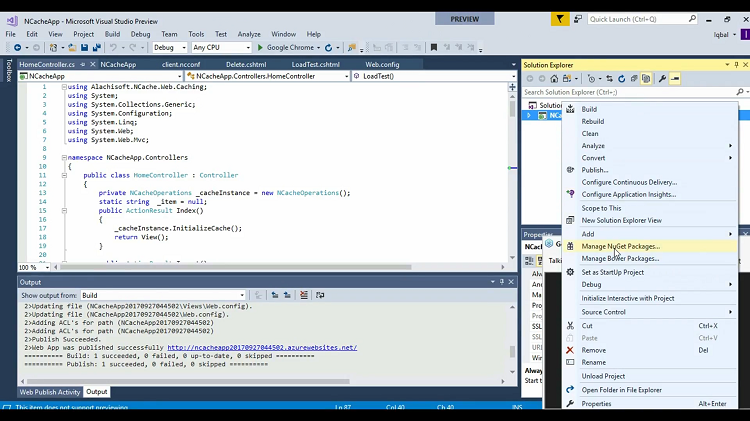
Task: Click Sync with Active Document icon in Solution Explorer
Action: [609, 78]
